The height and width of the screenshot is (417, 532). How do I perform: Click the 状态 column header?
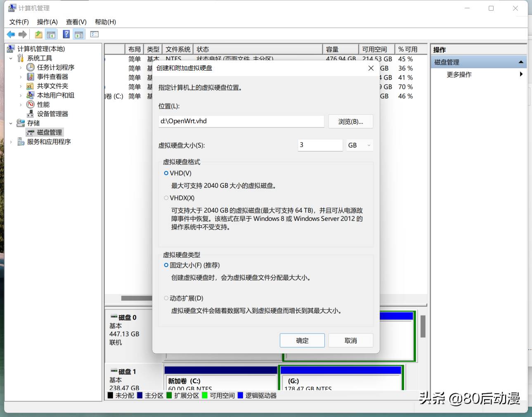point(258,49)
